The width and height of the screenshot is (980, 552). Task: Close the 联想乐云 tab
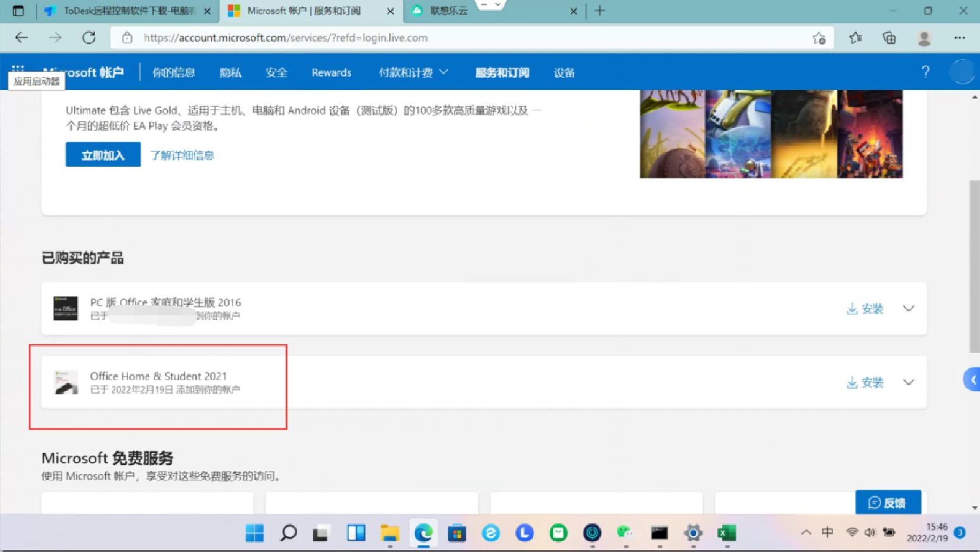click(573, 11)
